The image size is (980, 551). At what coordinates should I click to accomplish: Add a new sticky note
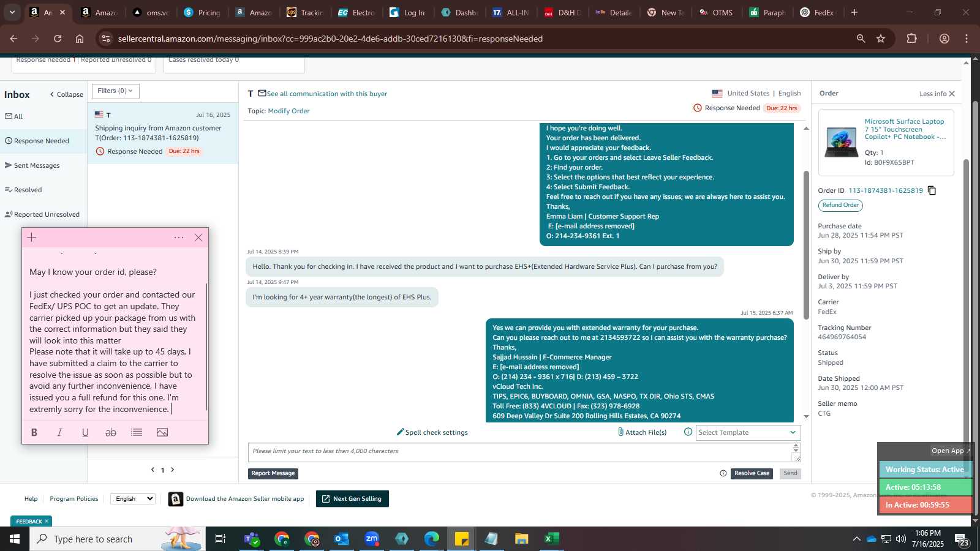(x=32, y=238)
